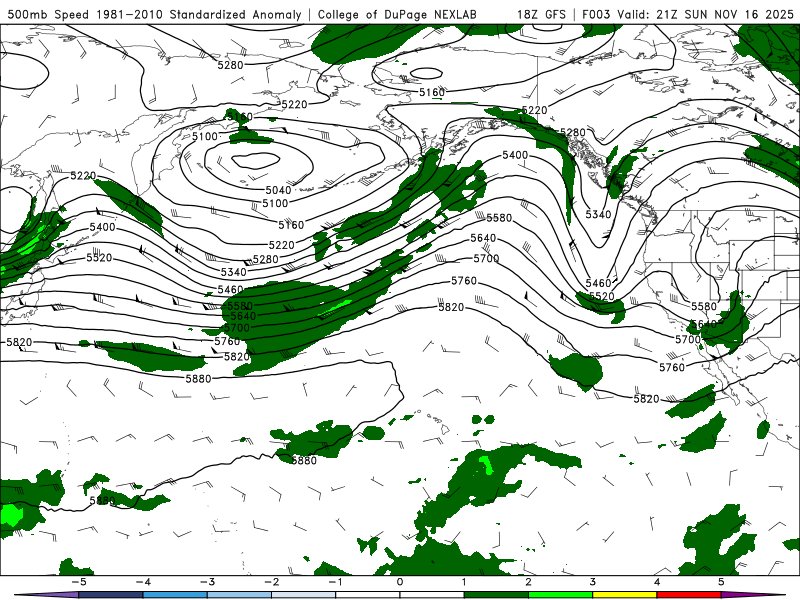This screenshot has width=800, height=600.
Task: Click the '5820' label off Baja California
Action: click(x=646, y=399)
